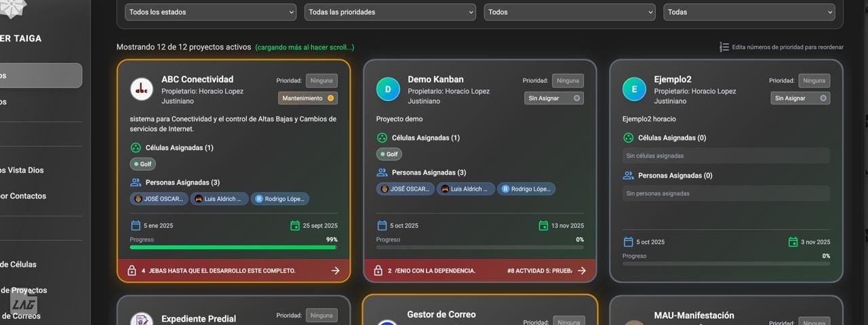Click Rodrigo Lópe chip in ABC Conectividad
Screen dimensions: 868x325
[280, 199]
